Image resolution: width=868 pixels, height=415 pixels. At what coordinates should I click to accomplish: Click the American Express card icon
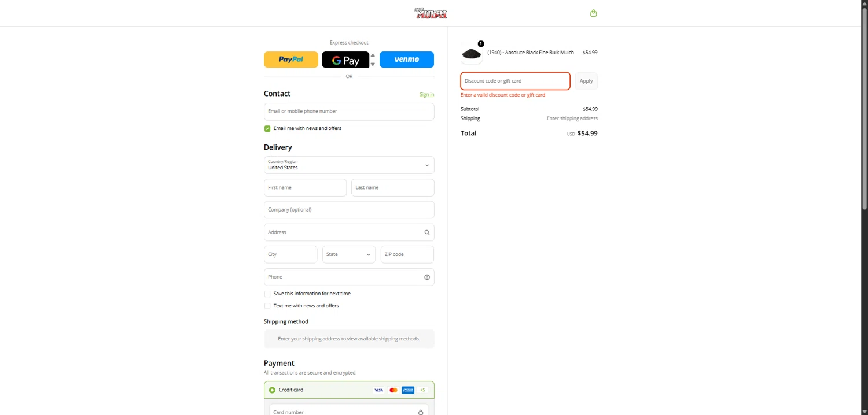pos(408,390)
